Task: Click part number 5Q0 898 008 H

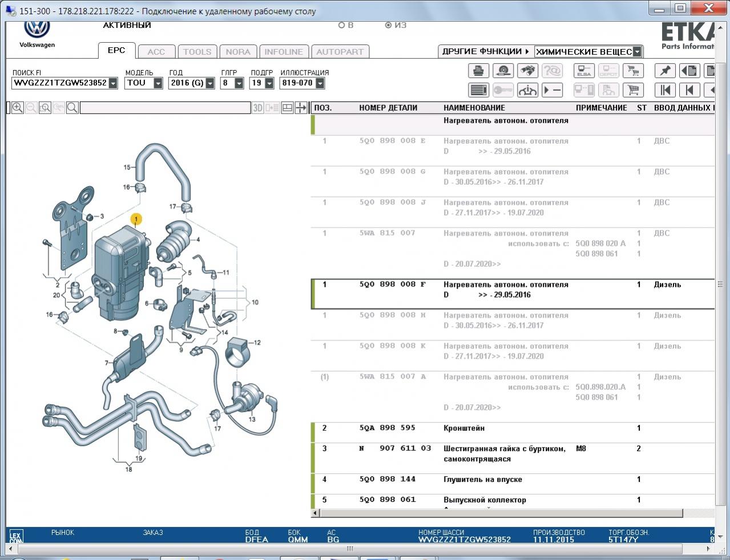Action: 393,315
